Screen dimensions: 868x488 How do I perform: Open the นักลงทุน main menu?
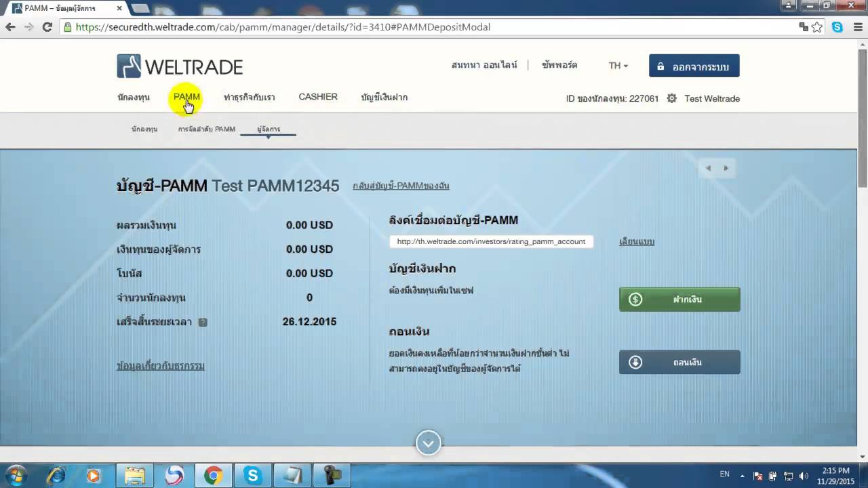click(134, 98)
